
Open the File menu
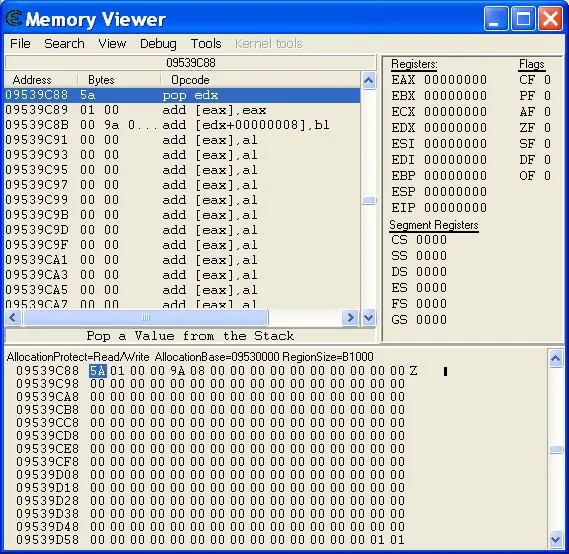[x=20, y=44]
